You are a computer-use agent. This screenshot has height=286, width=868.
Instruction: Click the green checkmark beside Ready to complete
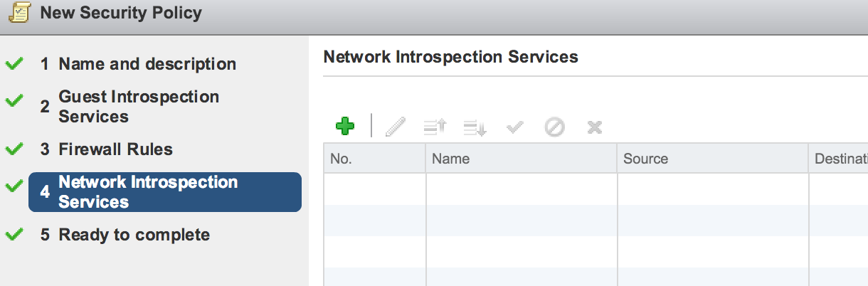point(14,235)
